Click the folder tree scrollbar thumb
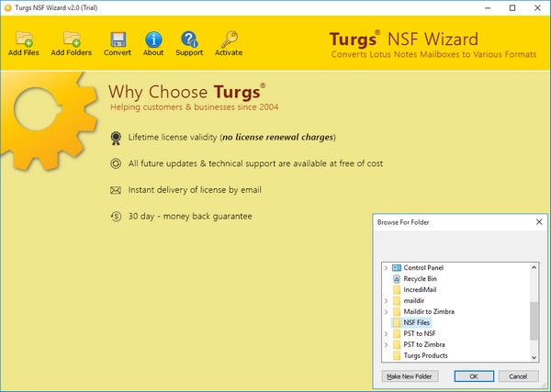Viewport: 551px width, 392px height. click(x=534, y=321)
